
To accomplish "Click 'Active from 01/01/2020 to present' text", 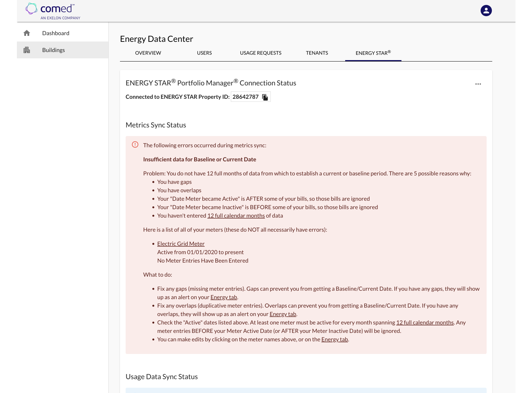I will (200, 252).
